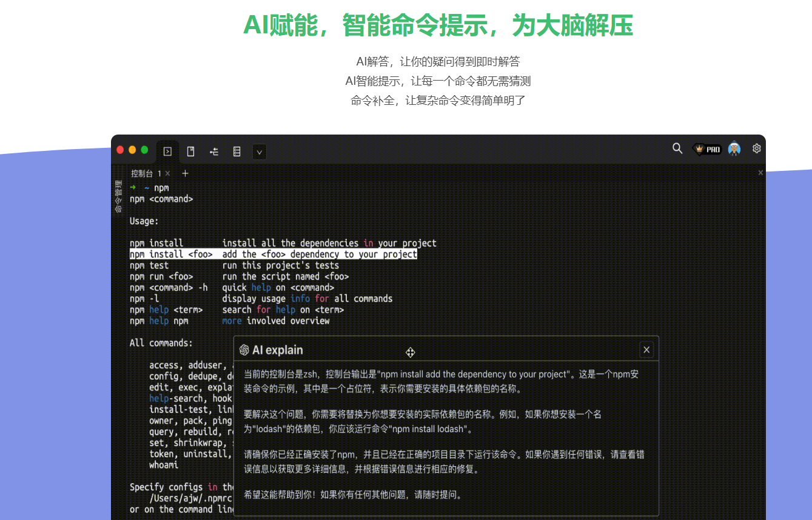Click the 'npm <command> -h' line
Screen dimensions: 812x520
(232, 287)
